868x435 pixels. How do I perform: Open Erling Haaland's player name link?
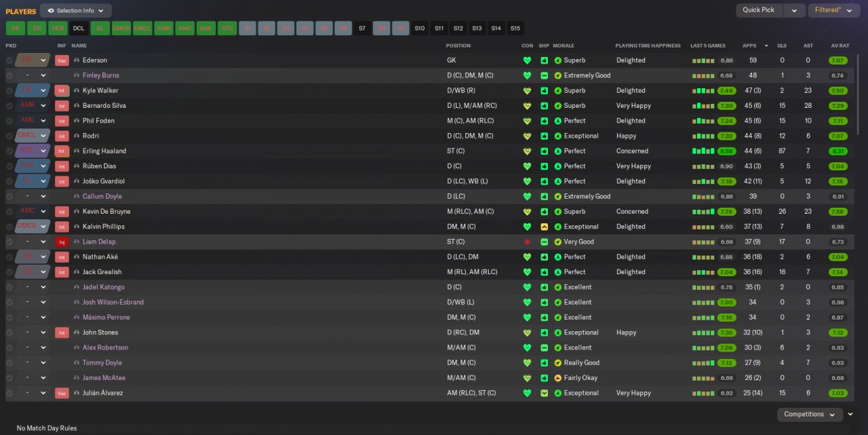pos(104,151)
